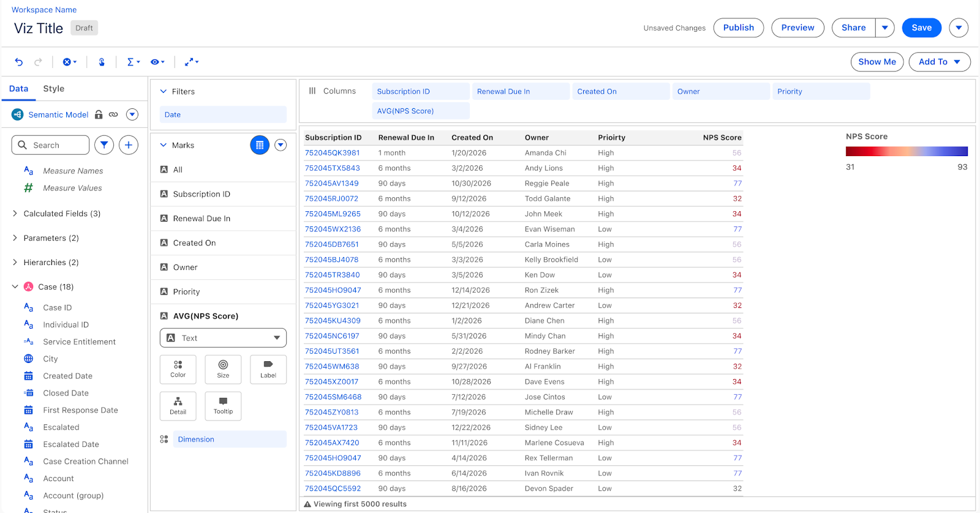Open the Tooltip mark property
Screen dimensions: 980x513
click(223, 406)
